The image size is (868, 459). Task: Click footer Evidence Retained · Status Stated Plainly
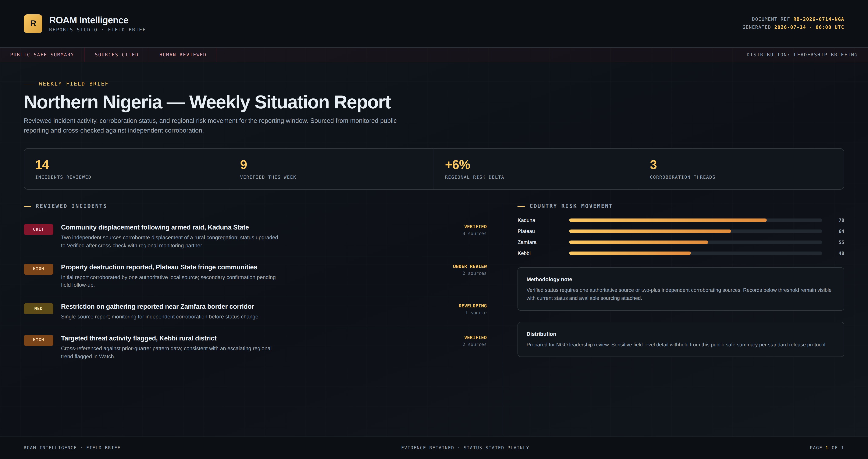click(x=465, y=448)
